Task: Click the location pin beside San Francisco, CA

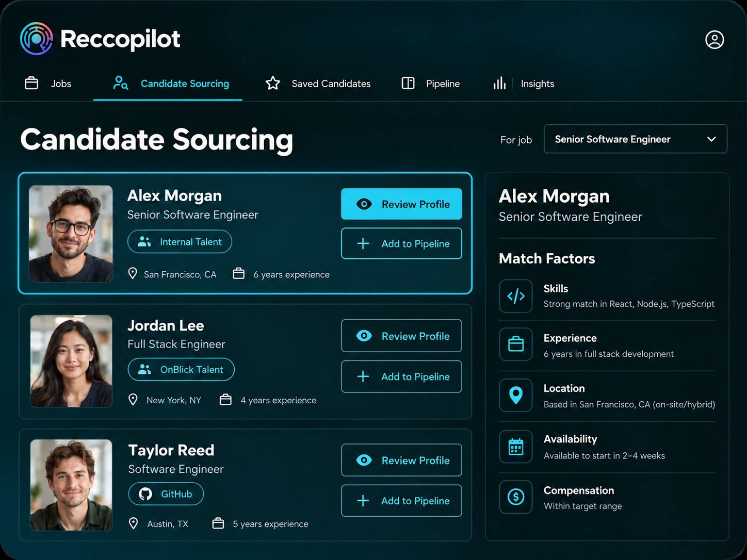Action: (x=133, y=274)
